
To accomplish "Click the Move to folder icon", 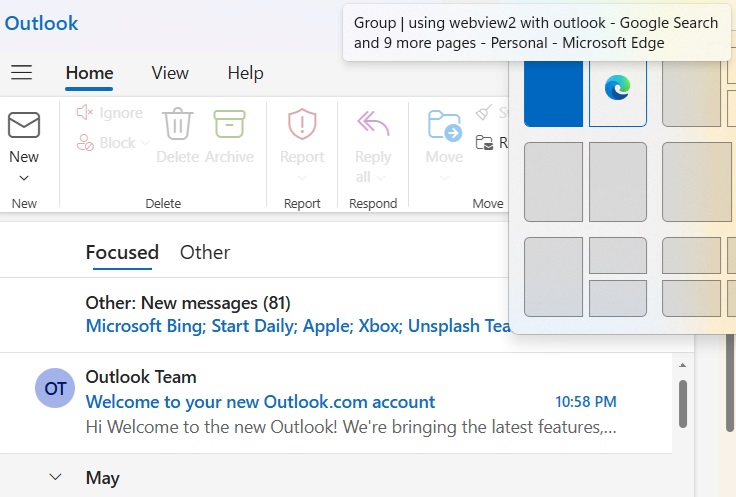I will click(445, 125).
